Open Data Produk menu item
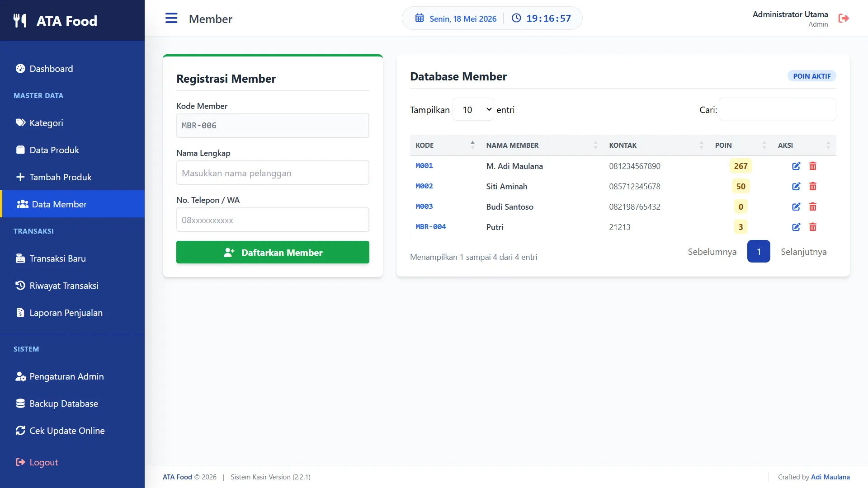 [x=72, y=150]
